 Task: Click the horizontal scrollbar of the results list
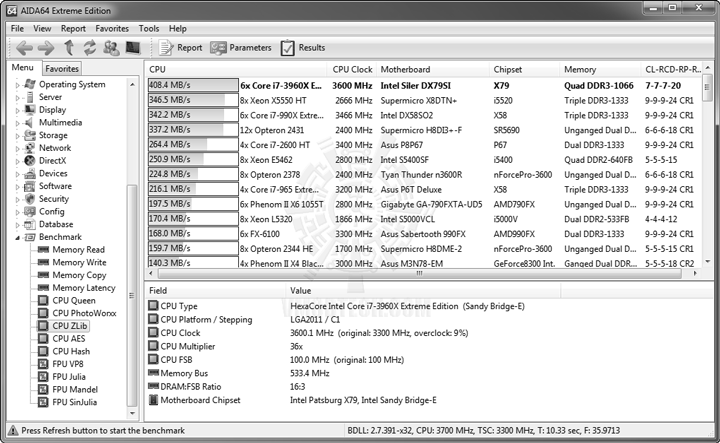pyautogui.click(x=419, y=273)
